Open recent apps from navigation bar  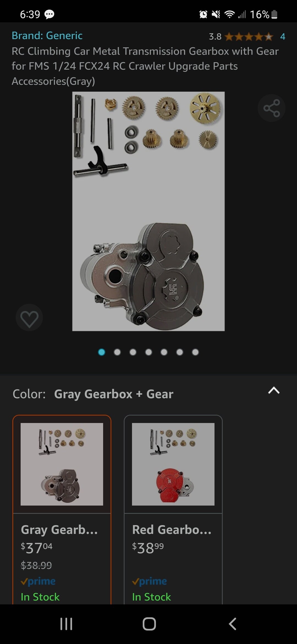(x=66, y=624)
